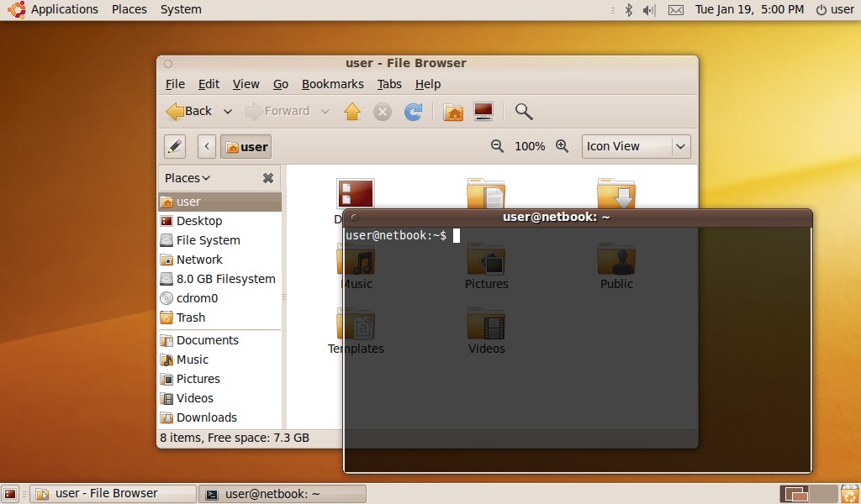Select the 'user' path bar button
861x504 pixels.
coord(246,146)
